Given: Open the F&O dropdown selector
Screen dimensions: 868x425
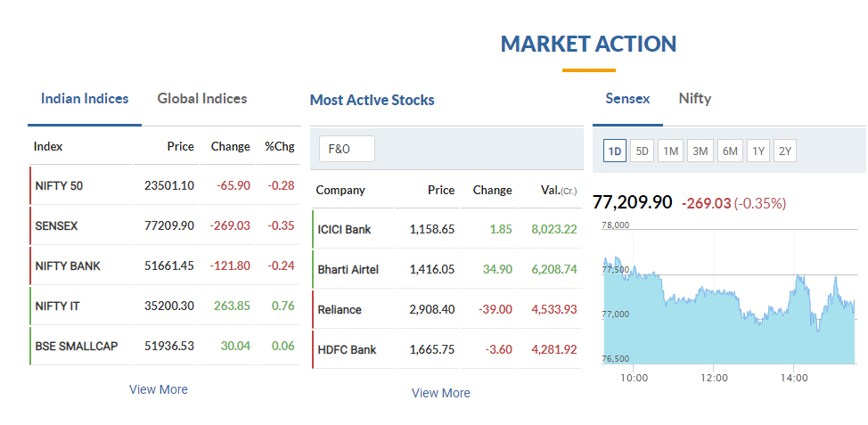Looking at the screenshot, I should [x=347, y=150].
